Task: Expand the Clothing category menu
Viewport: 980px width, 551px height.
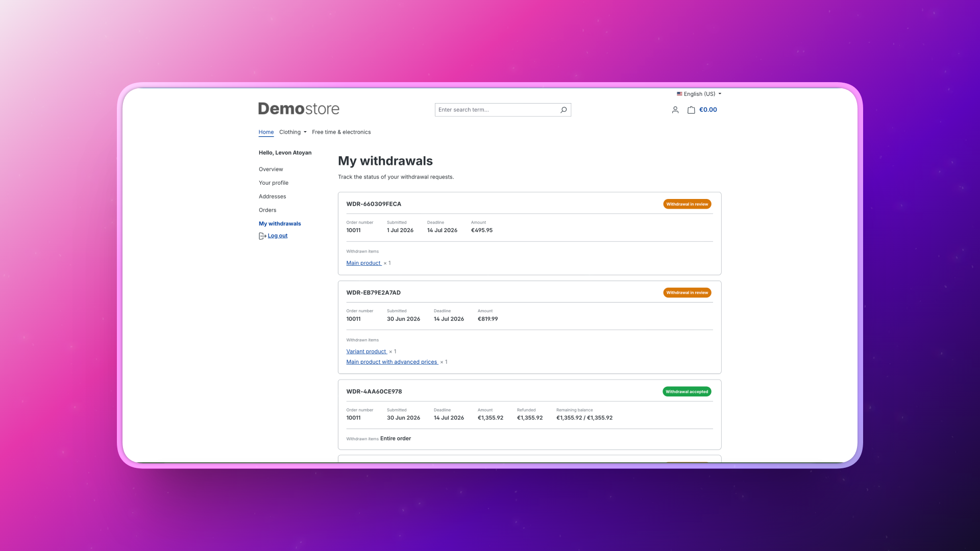Action: (x=293, y=132)
